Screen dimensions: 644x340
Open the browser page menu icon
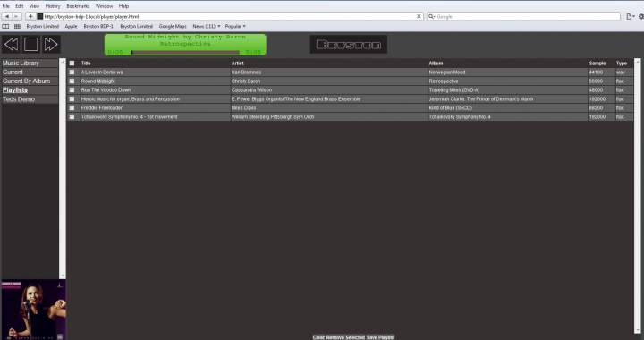coord(630,16)
